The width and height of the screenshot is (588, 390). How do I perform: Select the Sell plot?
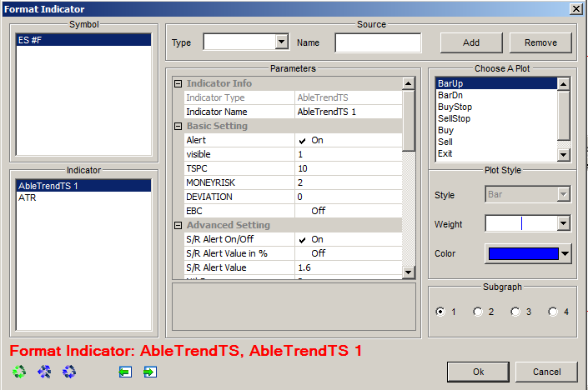[496, 142]
